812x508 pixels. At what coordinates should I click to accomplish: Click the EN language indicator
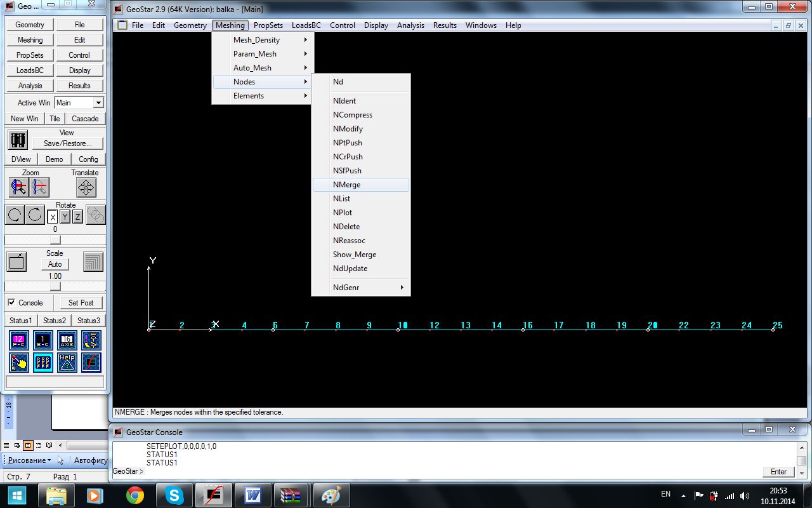pyautogui.click(x=665, y=494)
